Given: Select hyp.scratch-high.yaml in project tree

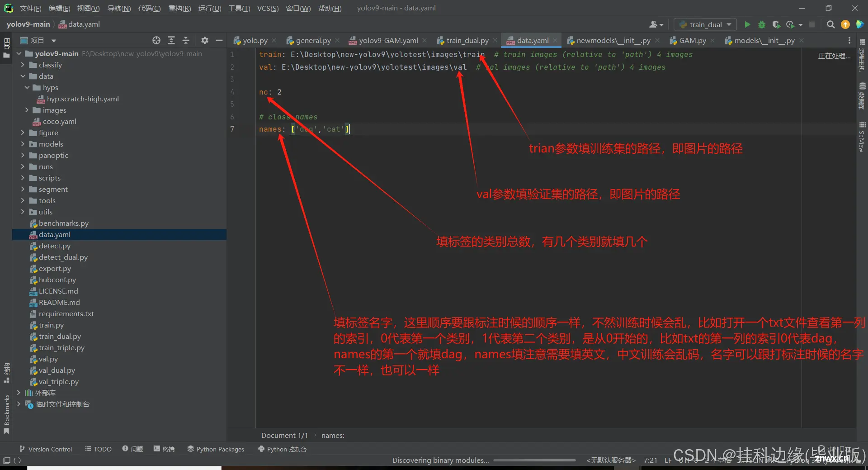Looking at the screenshot, I should point(83,99).
